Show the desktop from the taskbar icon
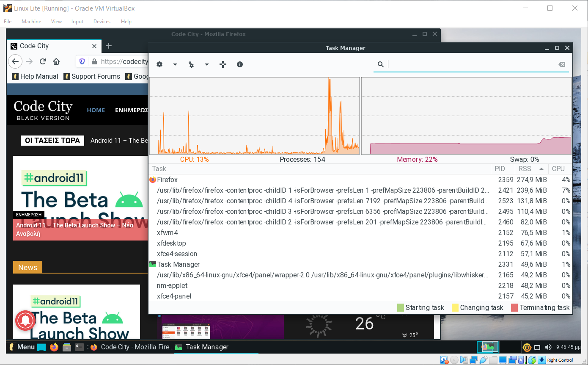The image size is (588, 365). click(41, 347)
